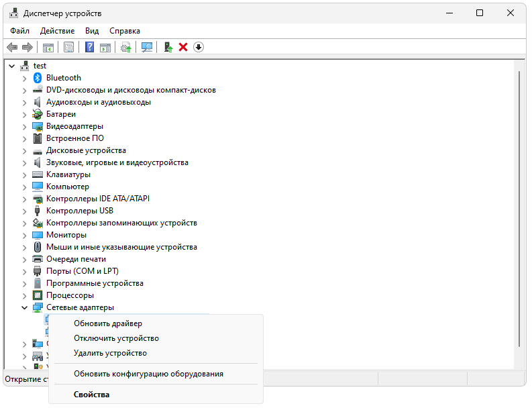Select the Батареи row text
This screenshot has height=408, width=532.
(x=61, y=114)
